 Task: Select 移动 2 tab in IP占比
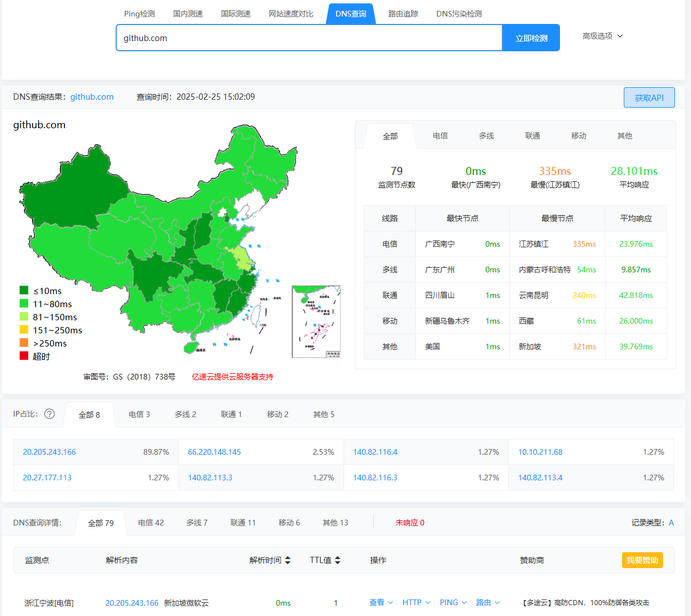point(278,414)
